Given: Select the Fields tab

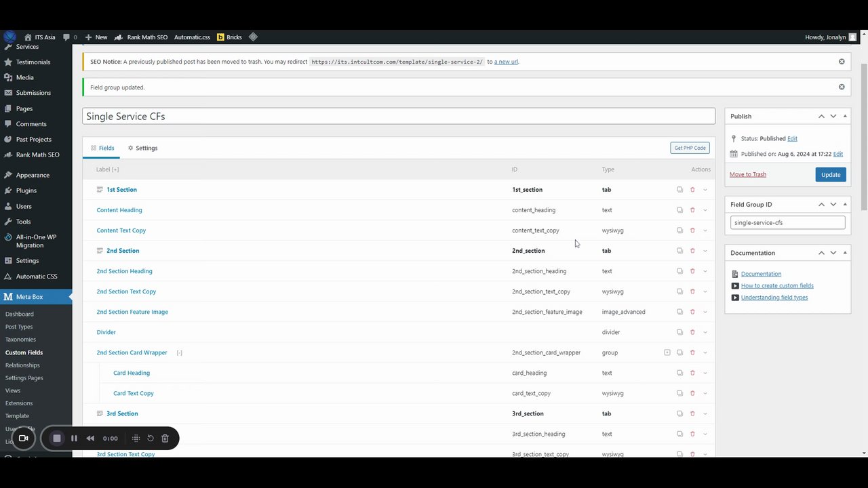Looking at the screenshot, I should point(102,148).
